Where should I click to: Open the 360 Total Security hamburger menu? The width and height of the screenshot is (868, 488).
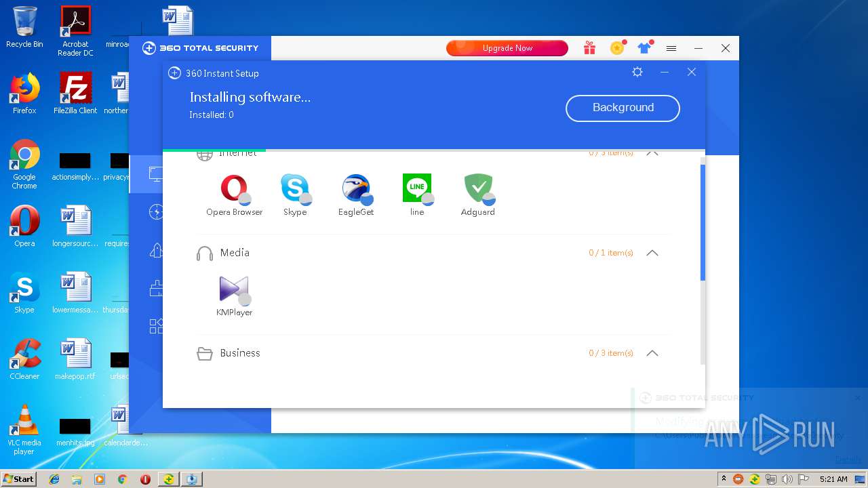pos(671,48)
